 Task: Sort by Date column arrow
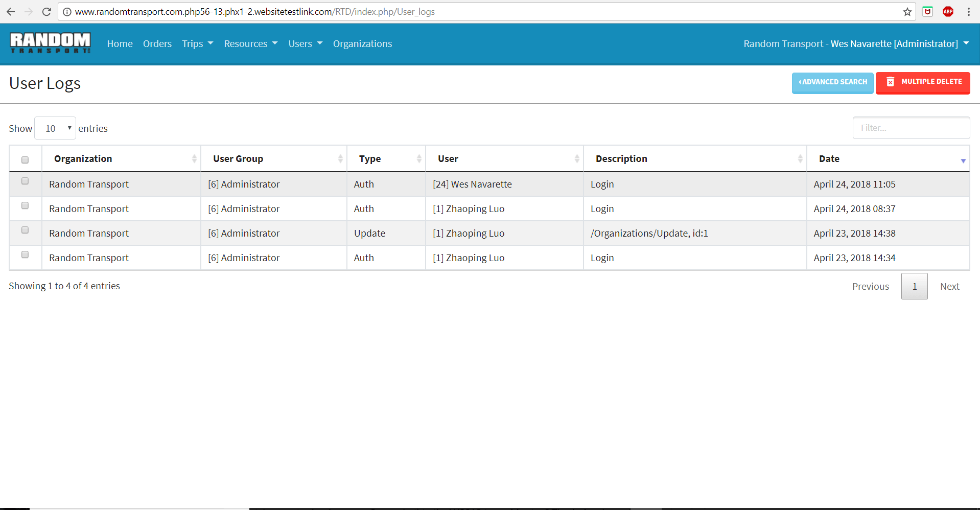coord(963,160)
